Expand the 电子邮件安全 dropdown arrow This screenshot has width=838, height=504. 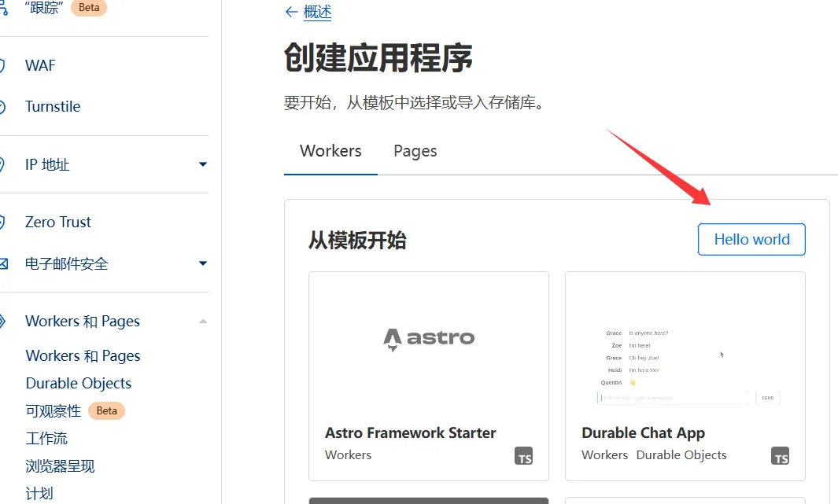coord(203,263)
